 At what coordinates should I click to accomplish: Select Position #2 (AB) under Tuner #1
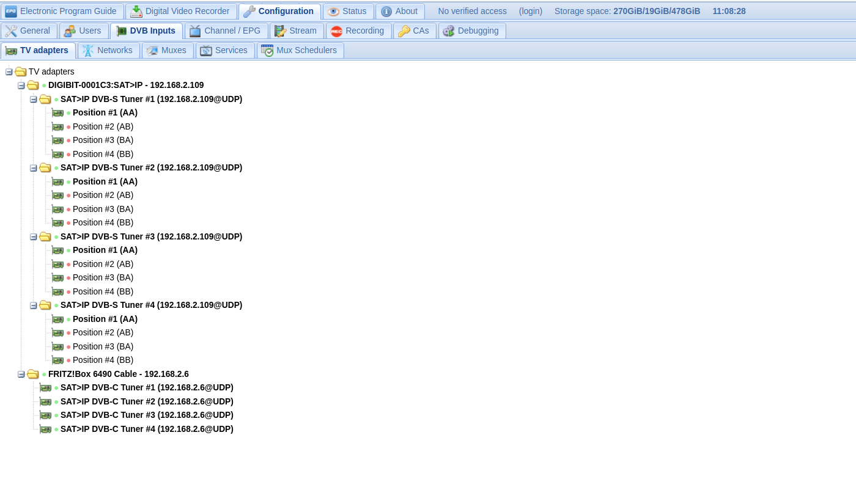click(x=103, y=126)
